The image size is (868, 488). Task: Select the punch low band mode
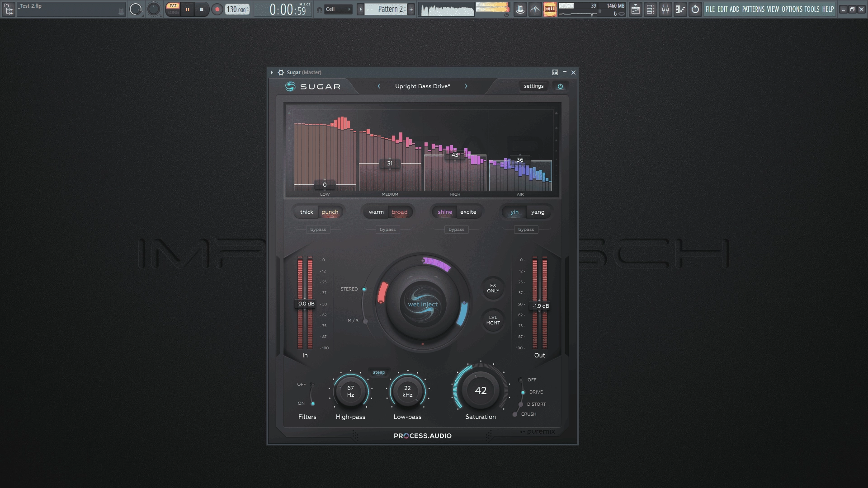(x=330, y=212)
